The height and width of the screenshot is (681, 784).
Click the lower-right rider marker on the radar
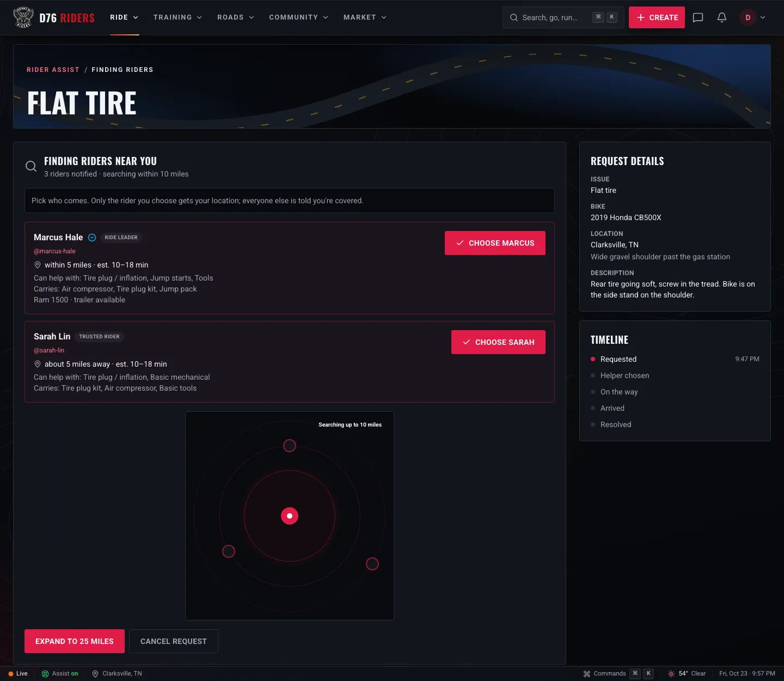pos(372,564)
